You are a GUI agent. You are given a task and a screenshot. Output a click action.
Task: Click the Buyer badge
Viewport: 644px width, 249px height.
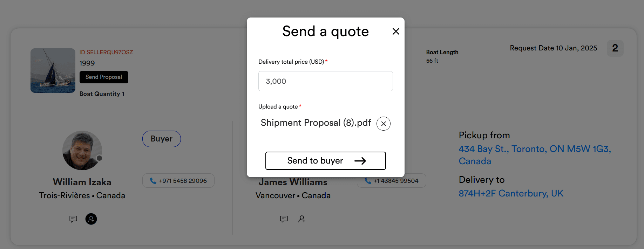(x=161, y=139)
